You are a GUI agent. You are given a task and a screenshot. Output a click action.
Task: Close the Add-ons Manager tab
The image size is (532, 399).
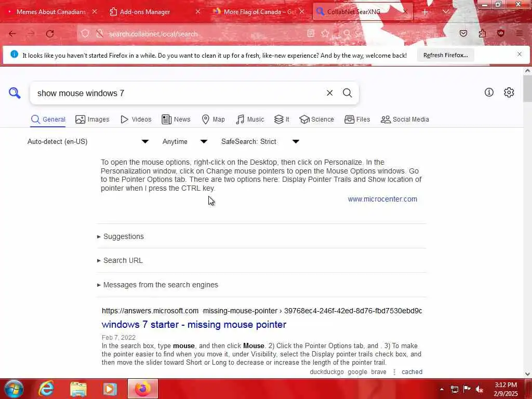tap(198, 12)
